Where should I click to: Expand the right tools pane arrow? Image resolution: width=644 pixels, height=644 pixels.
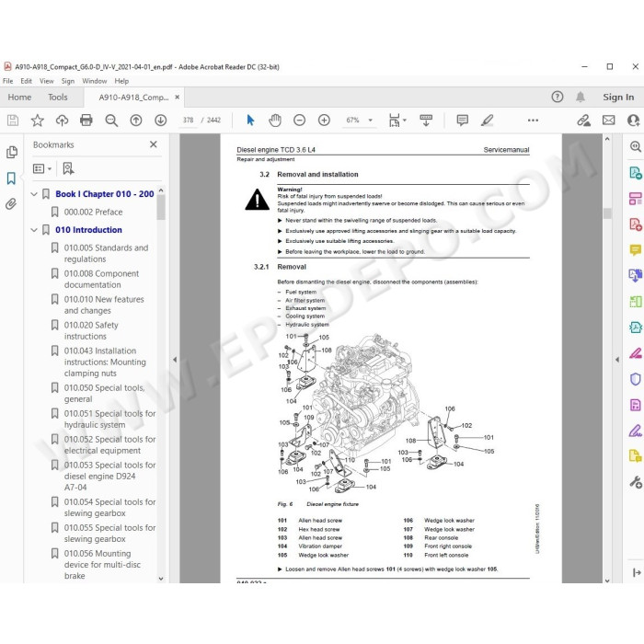[x=617, y=360]
